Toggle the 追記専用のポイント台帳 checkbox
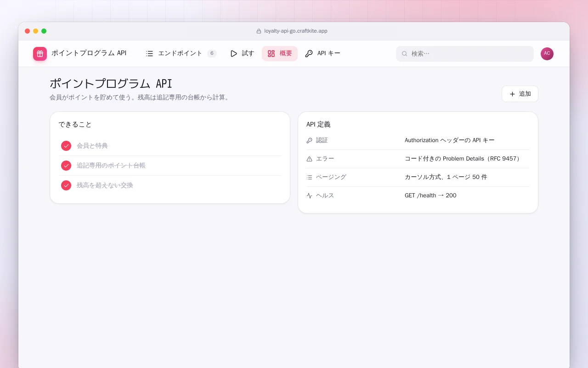 tap(66, 166)
